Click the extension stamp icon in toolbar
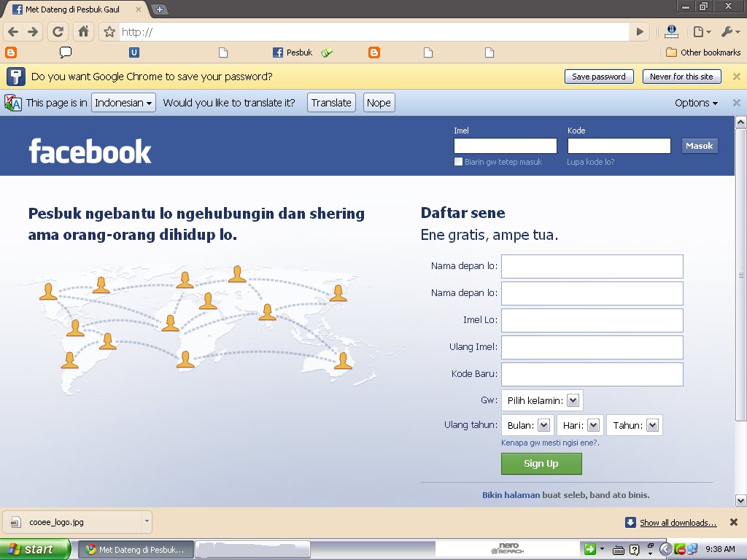 671,32
